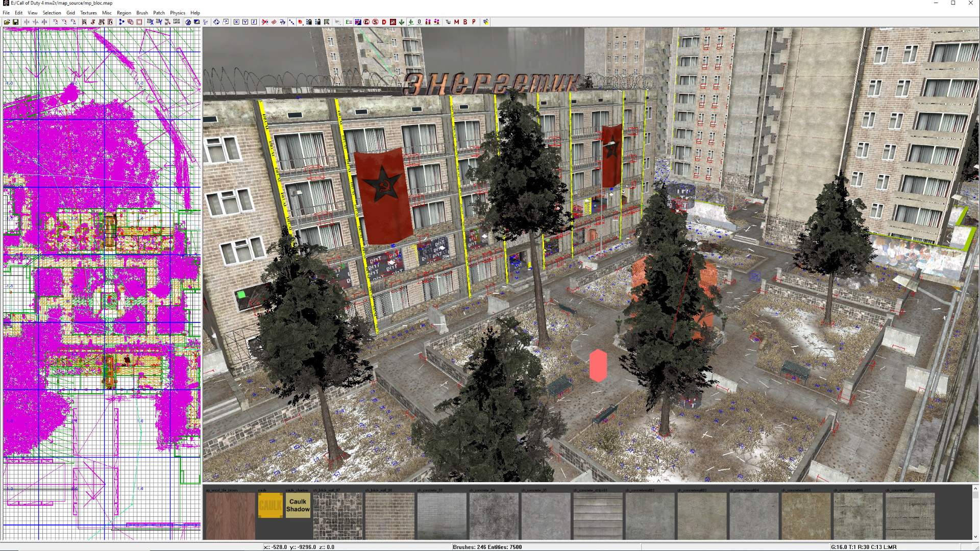
Task: Select the ch_concrete_01 texture thumbnail
Action: pyautogui.click(x=442, y=516)
